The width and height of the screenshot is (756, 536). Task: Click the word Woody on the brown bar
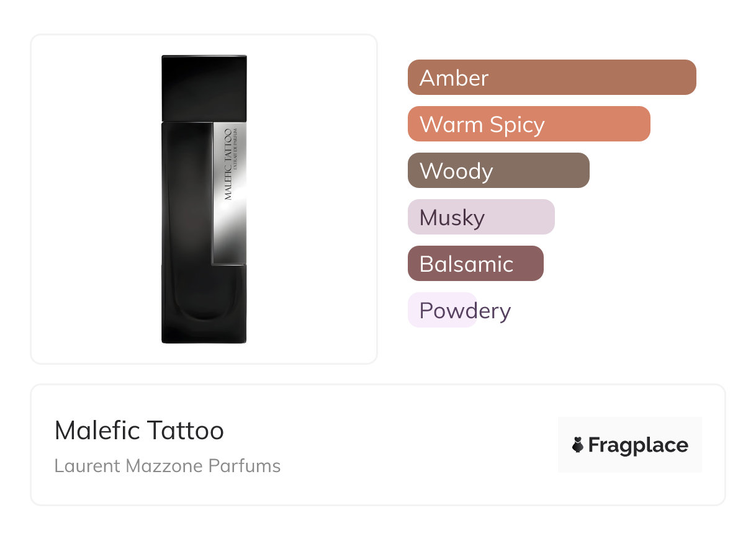(456, 171)
